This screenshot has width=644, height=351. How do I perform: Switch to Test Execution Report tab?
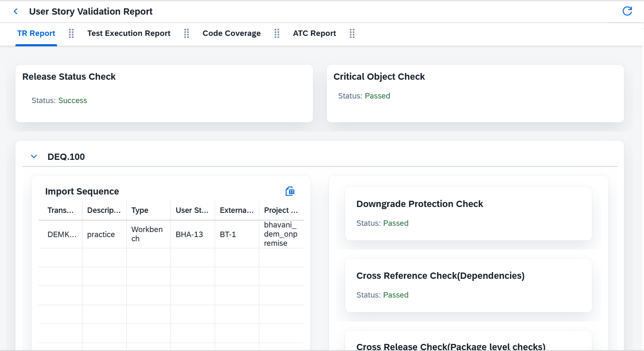[x=129, y=33]
